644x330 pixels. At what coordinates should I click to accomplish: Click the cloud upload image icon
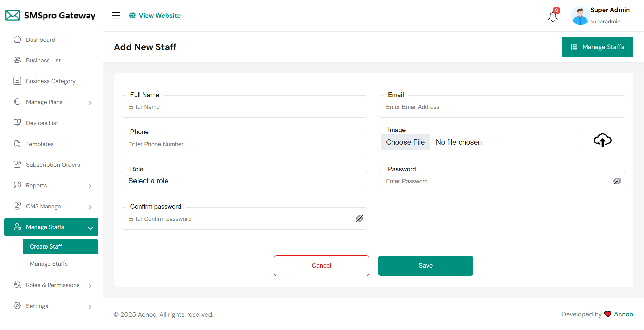602,140
